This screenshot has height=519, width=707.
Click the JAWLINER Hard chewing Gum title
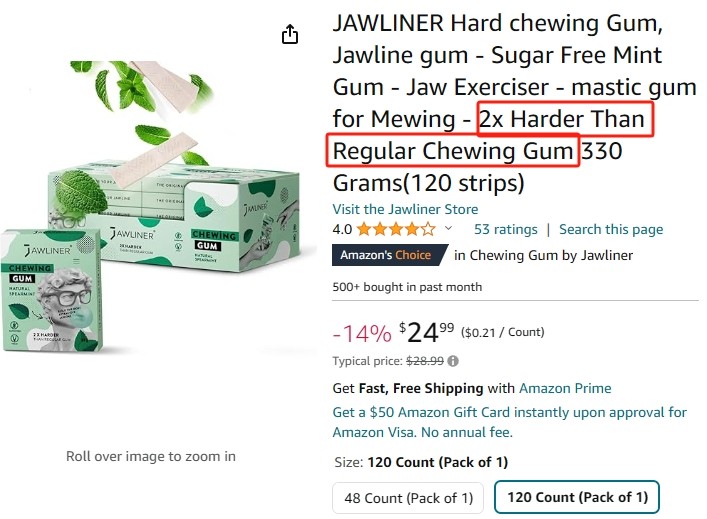pyautogui.click(x=514, y=103)
